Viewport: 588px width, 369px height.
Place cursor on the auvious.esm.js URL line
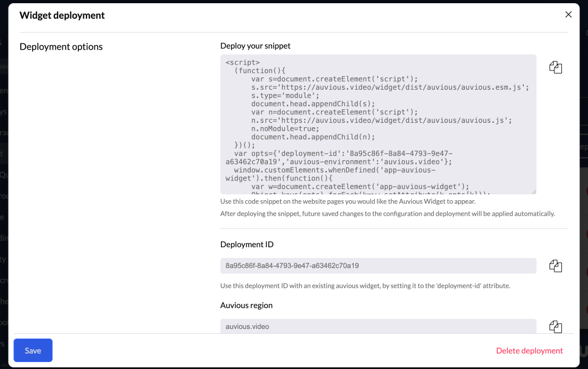coord(390,87)
